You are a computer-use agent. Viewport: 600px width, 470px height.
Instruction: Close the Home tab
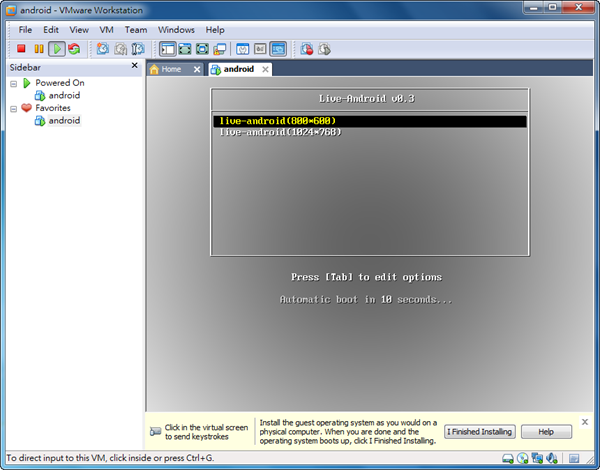(x=197, y=69)
